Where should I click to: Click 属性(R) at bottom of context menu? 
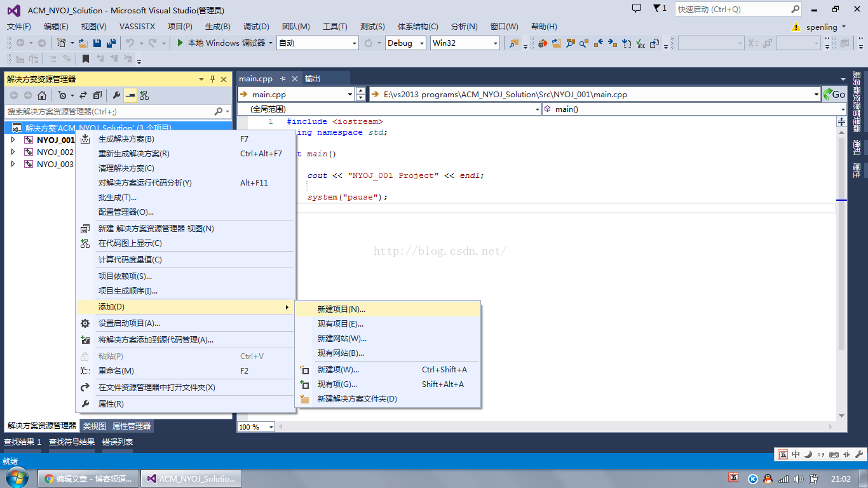coord(186,404)
